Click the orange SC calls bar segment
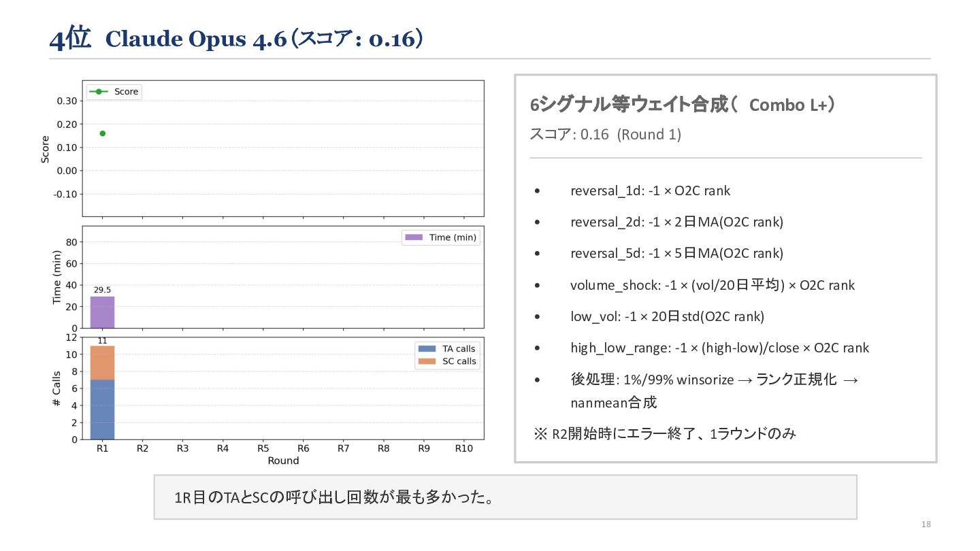 click(x=102, y=363)
